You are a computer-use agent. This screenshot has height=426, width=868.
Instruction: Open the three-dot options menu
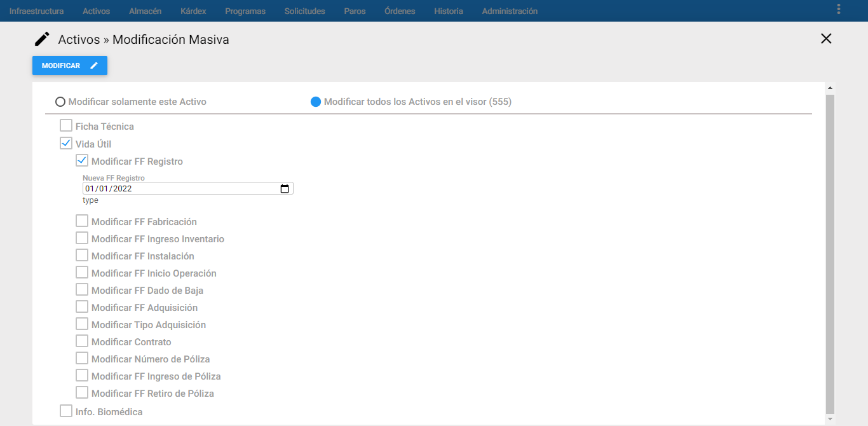(839, 9)
